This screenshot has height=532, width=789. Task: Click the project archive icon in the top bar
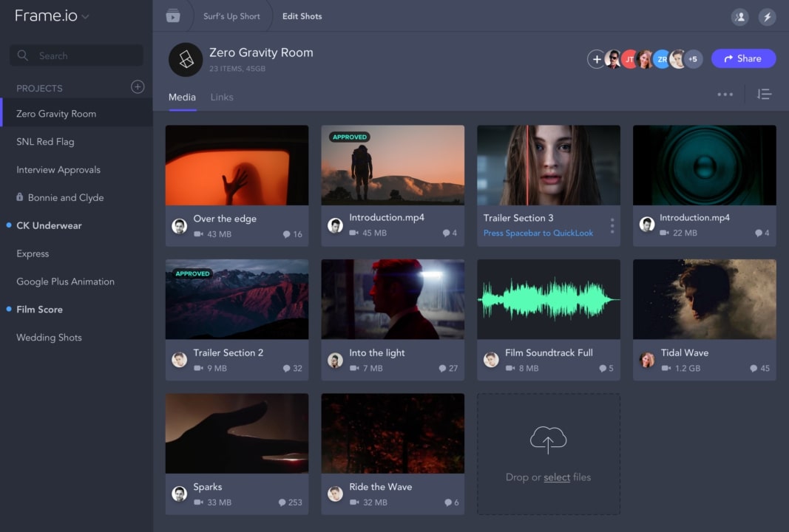(x=174, y=16)
